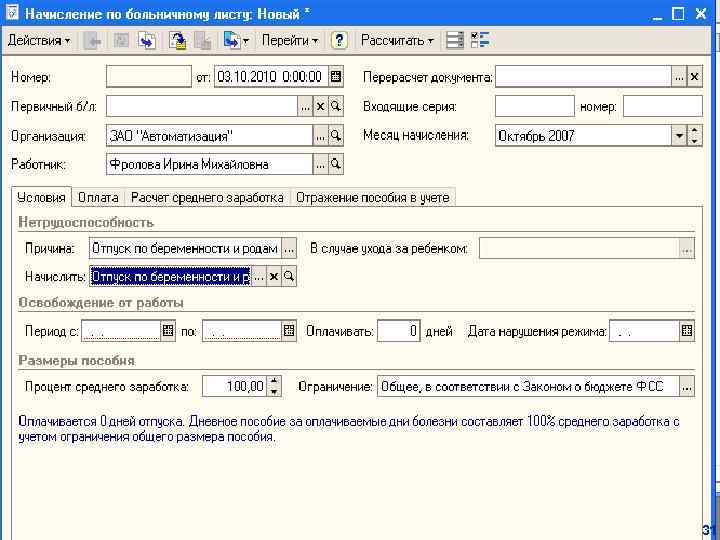The height and width of the screenshot is (540, 720).
Task: Open the create-based-on dropdown icon
Action: (x=236, y=41)
